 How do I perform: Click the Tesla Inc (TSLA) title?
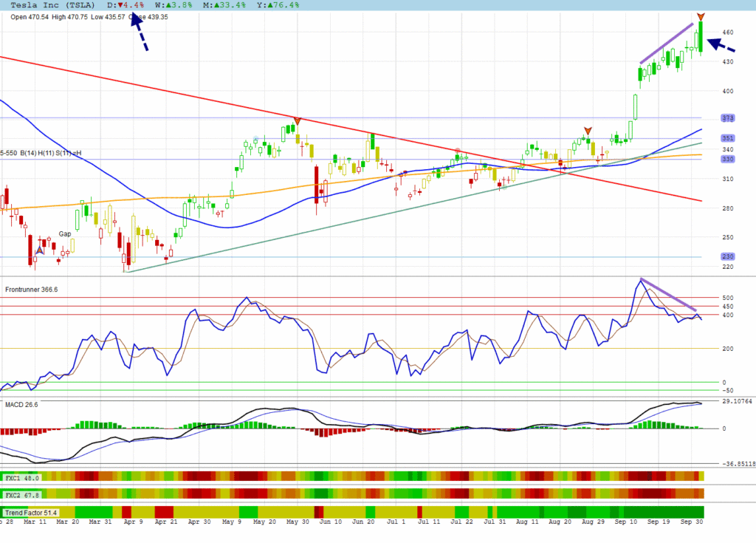[x=50, y=5]
